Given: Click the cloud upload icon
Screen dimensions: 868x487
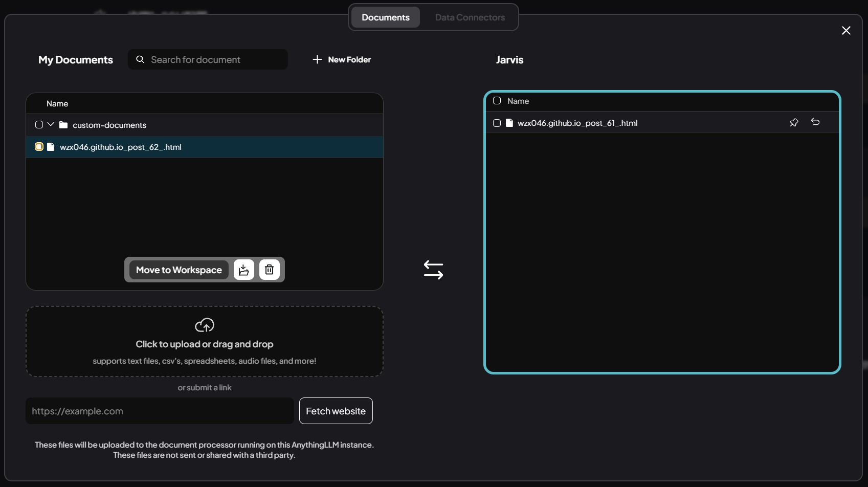Looking at the screenshot, I should [205, 325].
